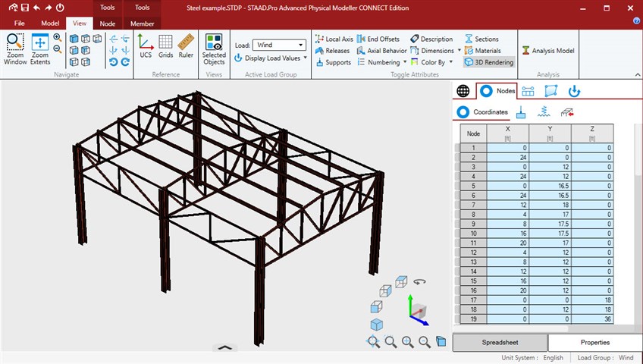The height and width of the screenshot is (364, 643).
Task: Click Zoom Extents in Navigate group
Action: pos(40,49)
